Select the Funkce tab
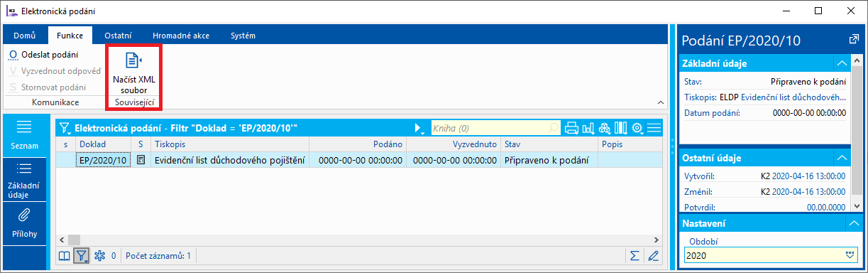The height and width of the screenshot is (273, 868). [x=70, y=36]
